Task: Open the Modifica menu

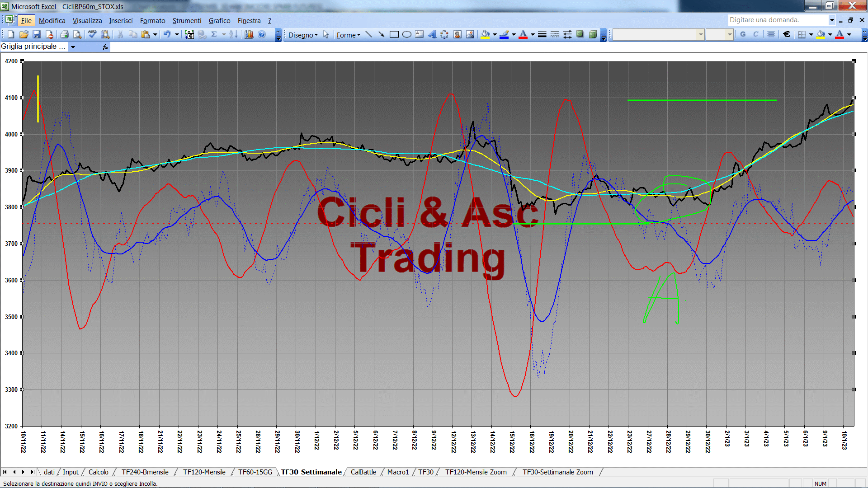Action: click(x=52, y=21)
